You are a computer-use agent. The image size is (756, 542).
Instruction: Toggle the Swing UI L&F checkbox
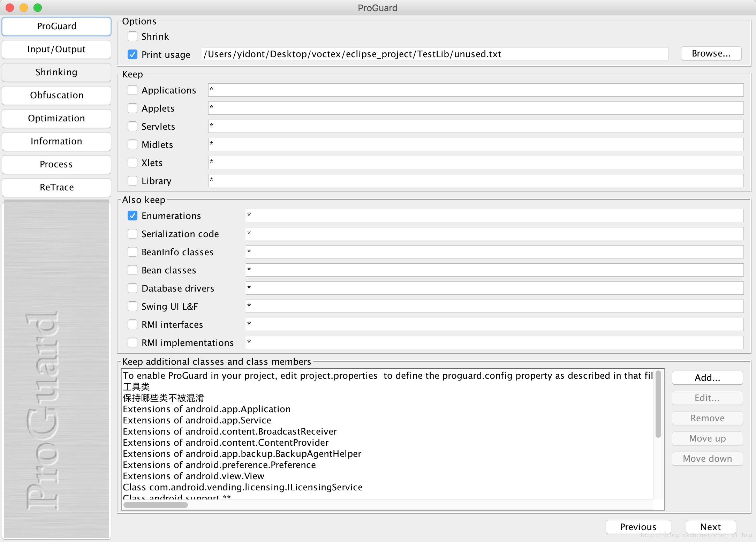[133, 306]
